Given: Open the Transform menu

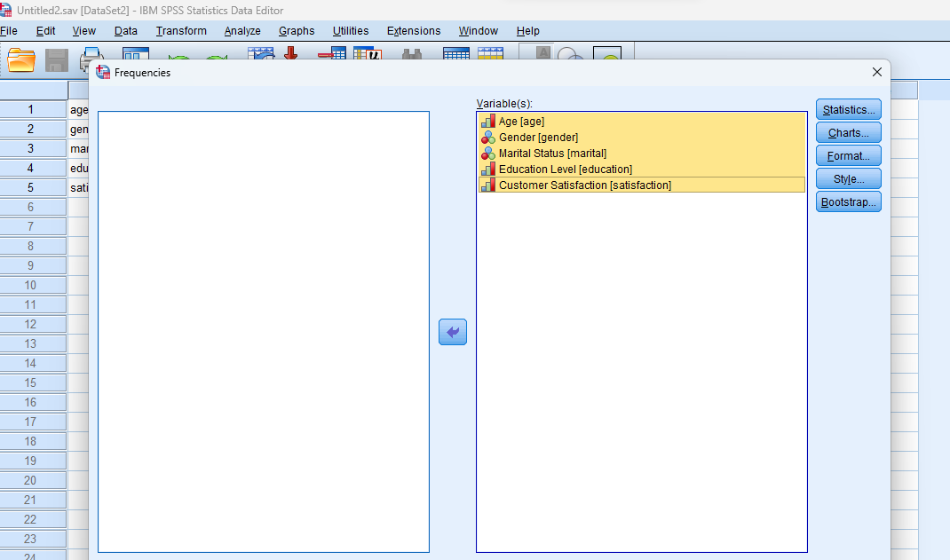Looking at the screenshot, I should 181,30.
